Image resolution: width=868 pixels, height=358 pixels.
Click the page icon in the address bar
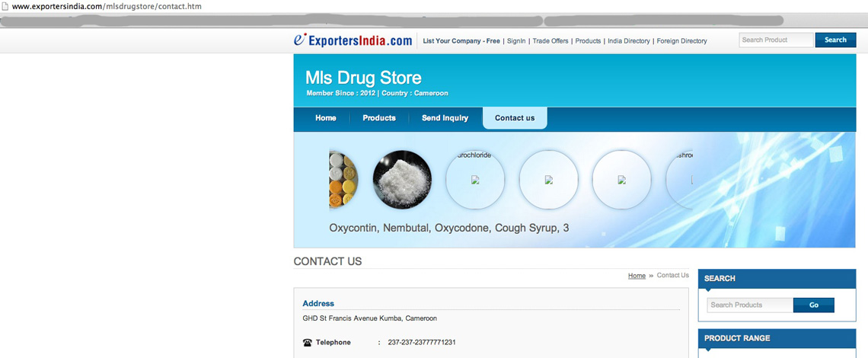tap(5, 6)
